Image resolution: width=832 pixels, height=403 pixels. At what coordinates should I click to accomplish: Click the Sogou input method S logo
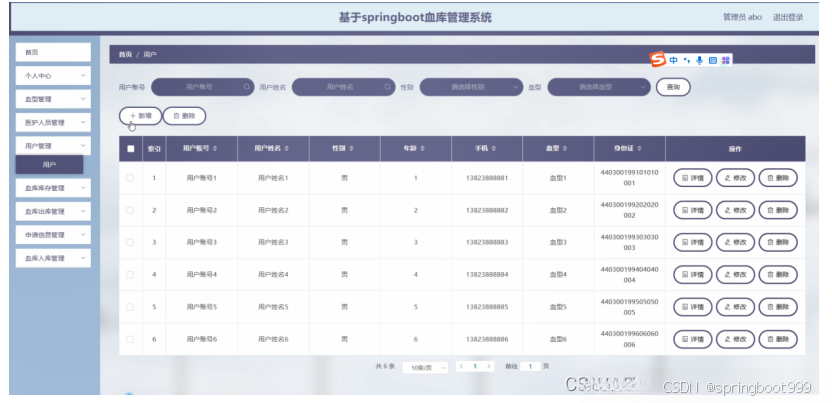658,59
